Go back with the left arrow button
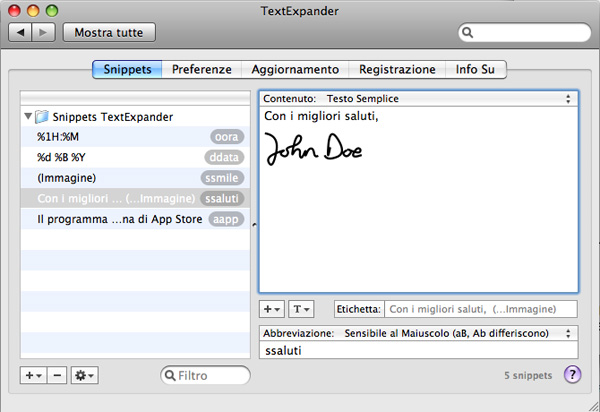 (x=20, y=33)
